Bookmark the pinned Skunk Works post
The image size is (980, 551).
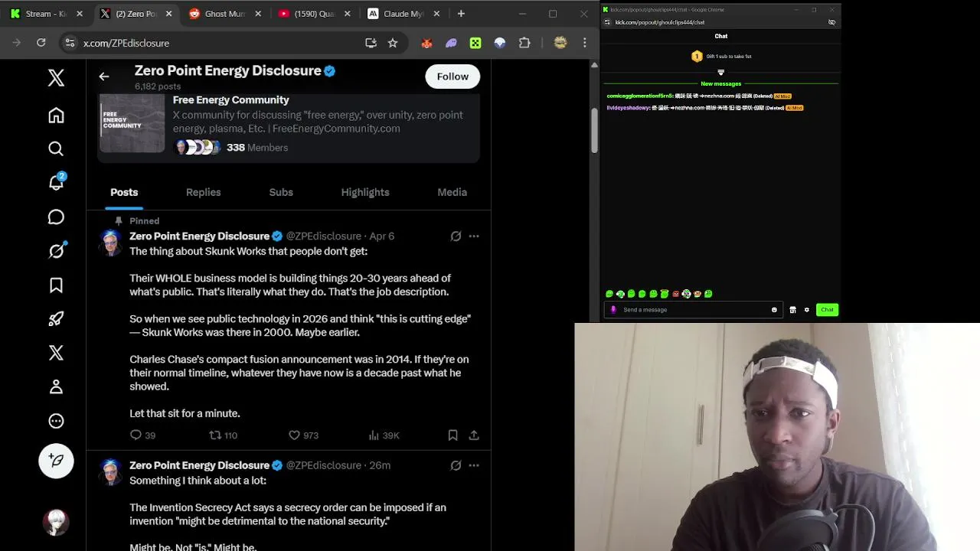(x=452, y=435)
